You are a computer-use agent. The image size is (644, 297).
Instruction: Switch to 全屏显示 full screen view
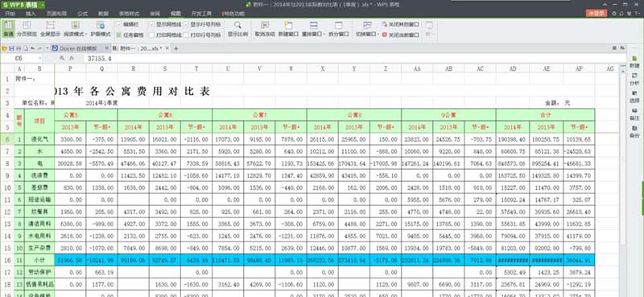50,29
